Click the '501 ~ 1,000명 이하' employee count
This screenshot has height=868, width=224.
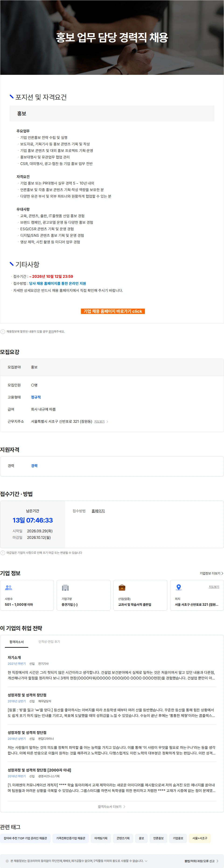click(19, 605)
